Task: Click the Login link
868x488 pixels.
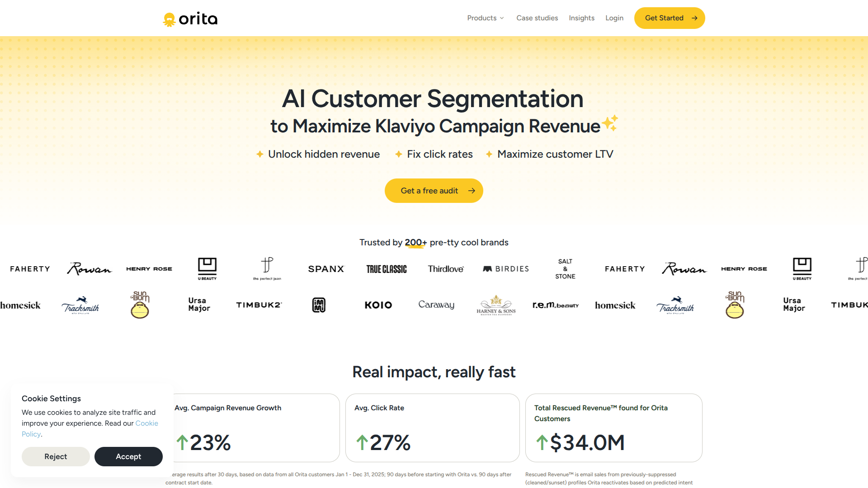Action: pyautogui.click(x=614, y=18)
